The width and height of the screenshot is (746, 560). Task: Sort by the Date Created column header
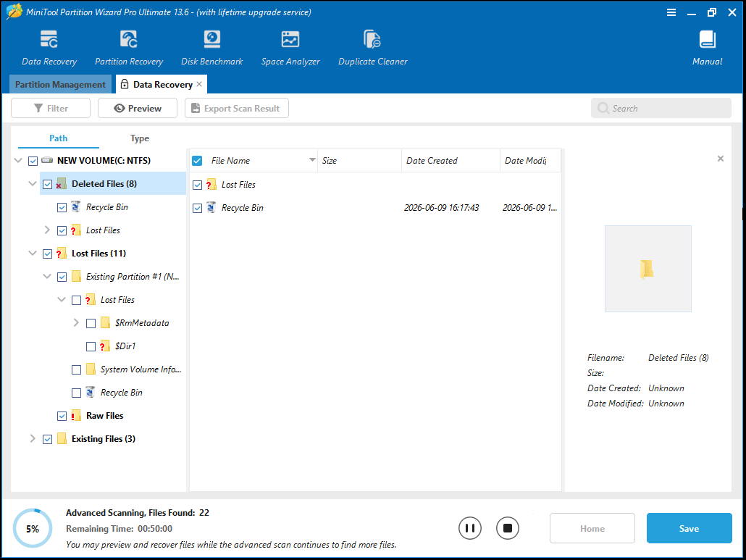pos(450,161)
